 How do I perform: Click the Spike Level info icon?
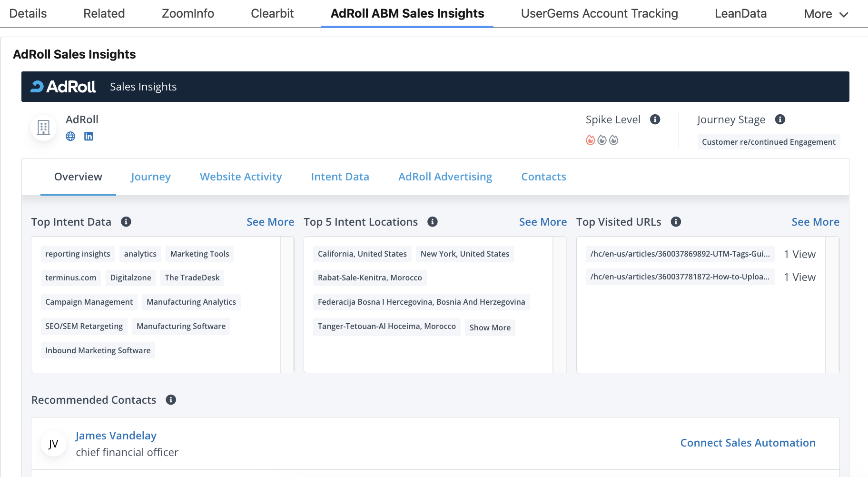point(655,119)
